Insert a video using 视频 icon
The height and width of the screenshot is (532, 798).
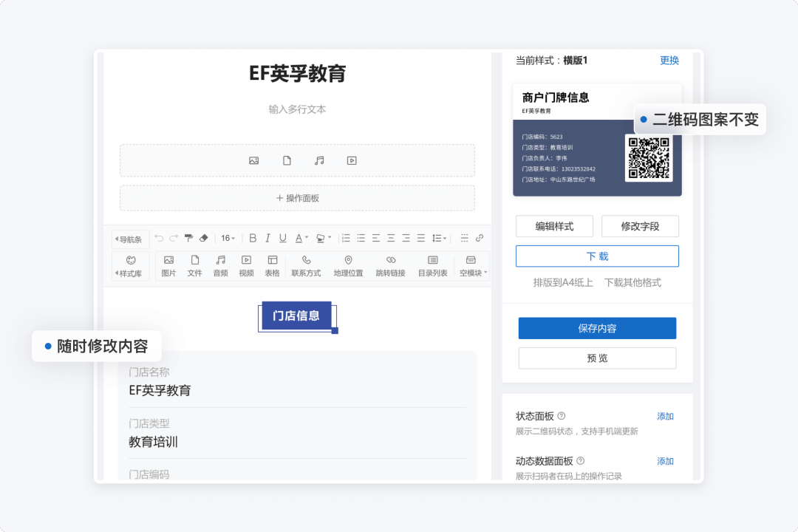pyautogui.click(x=246, y=265)
